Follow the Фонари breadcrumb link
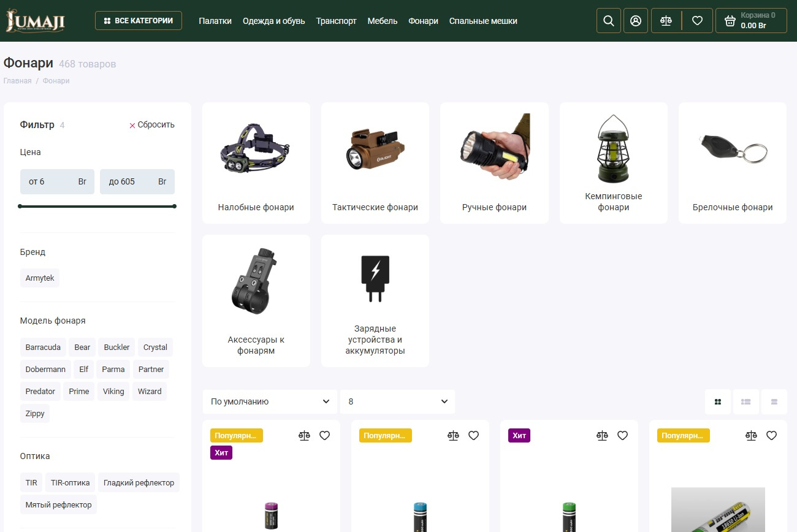The image size is (797, 532). [56, 81]
